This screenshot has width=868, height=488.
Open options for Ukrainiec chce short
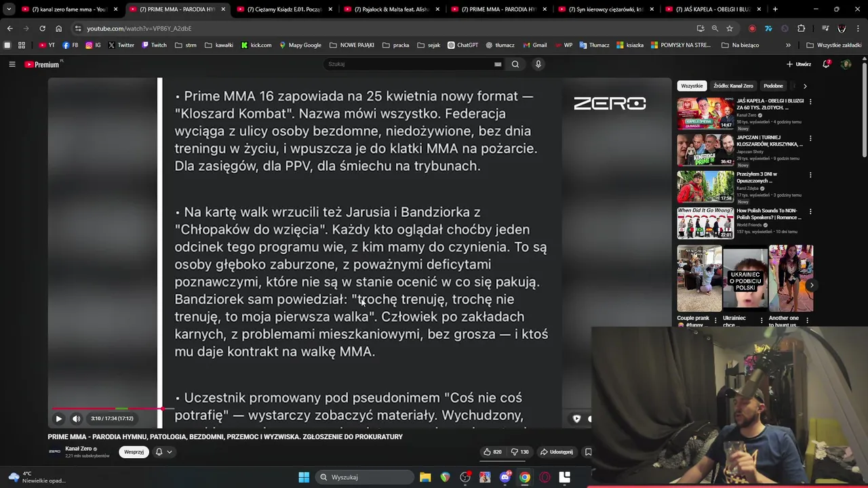click(762, 320)
